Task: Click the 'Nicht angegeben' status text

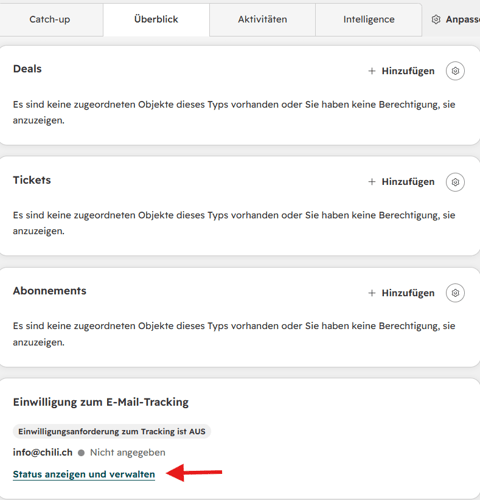Action: click(x=128, y=452)
